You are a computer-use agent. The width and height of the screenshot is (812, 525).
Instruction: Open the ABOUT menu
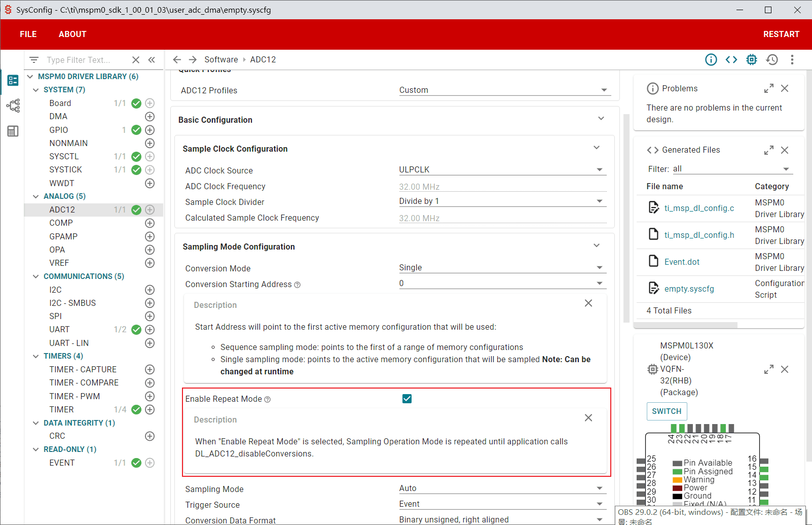72,34
